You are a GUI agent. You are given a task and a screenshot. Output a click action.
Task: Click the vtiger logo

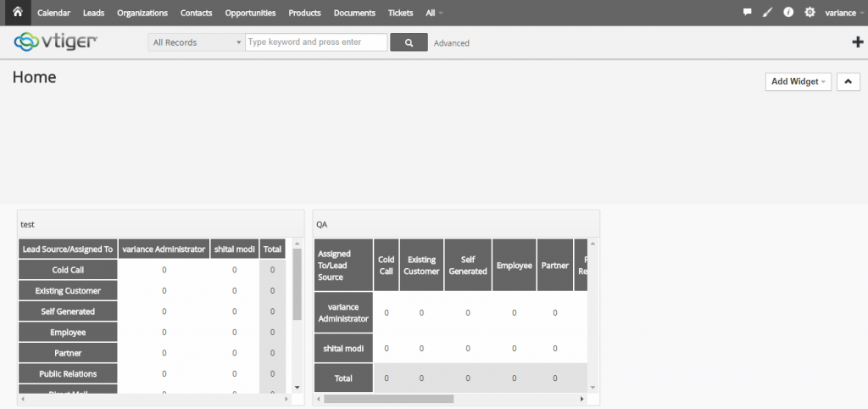pyautogui.click(x=56, y=42)
